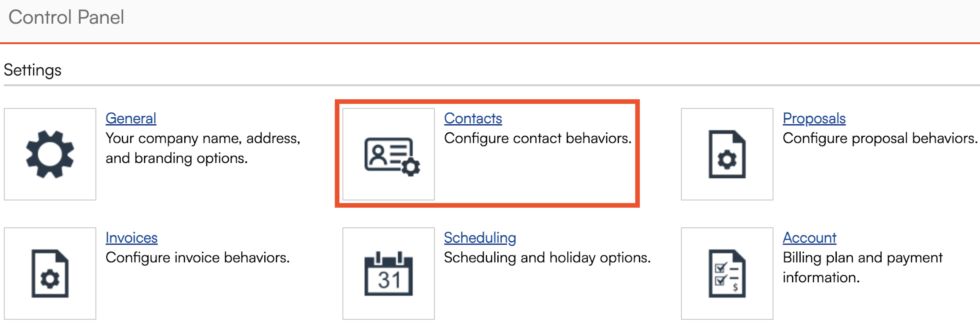Click the Account billing checklist icon
The image size is (980, 325).
727,273
